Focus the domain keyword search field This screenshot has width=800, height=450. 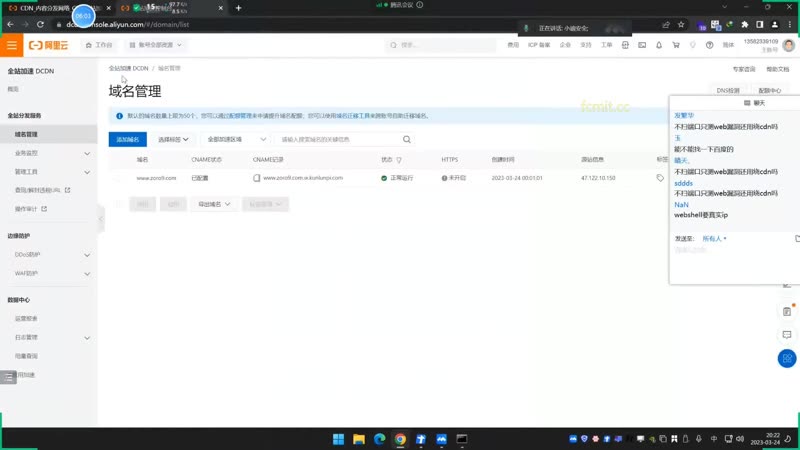339,139
